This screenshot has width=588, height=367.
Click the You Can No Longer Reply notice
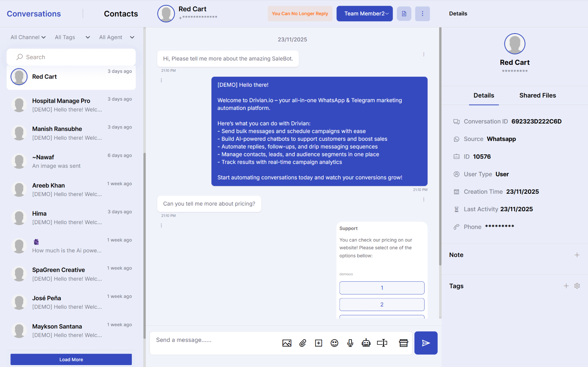(300, 14)
